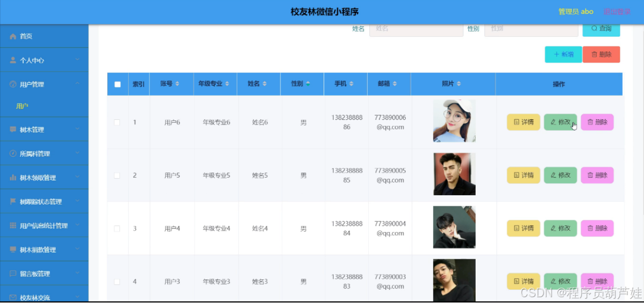Sort by 手机 column using sort arrows

[x=351, y=84]
